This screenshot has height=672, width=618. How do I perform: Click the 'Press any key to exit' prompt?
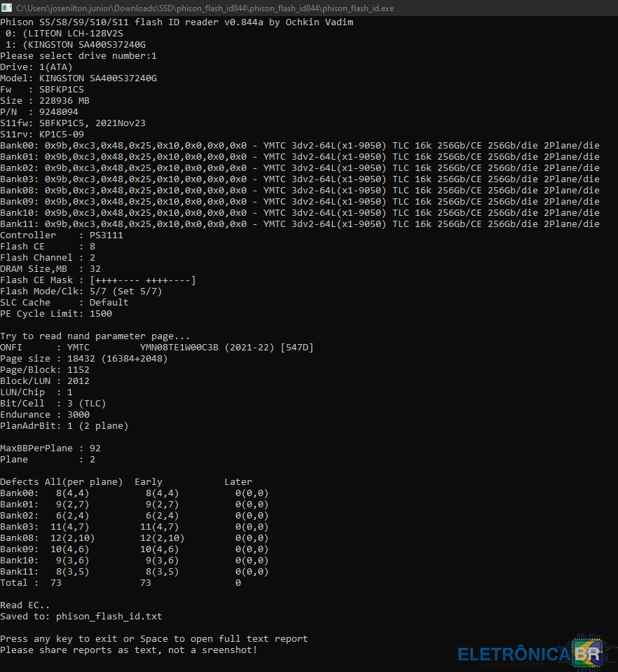click(154, 639)
